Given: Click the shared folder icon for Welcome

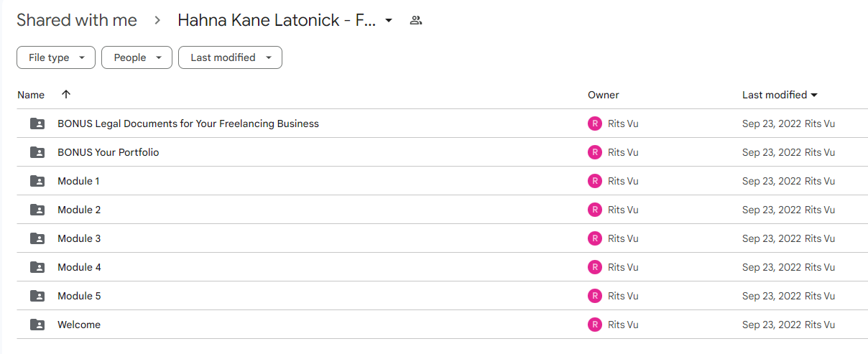Looking at the screenshot, I should (37, 325).
